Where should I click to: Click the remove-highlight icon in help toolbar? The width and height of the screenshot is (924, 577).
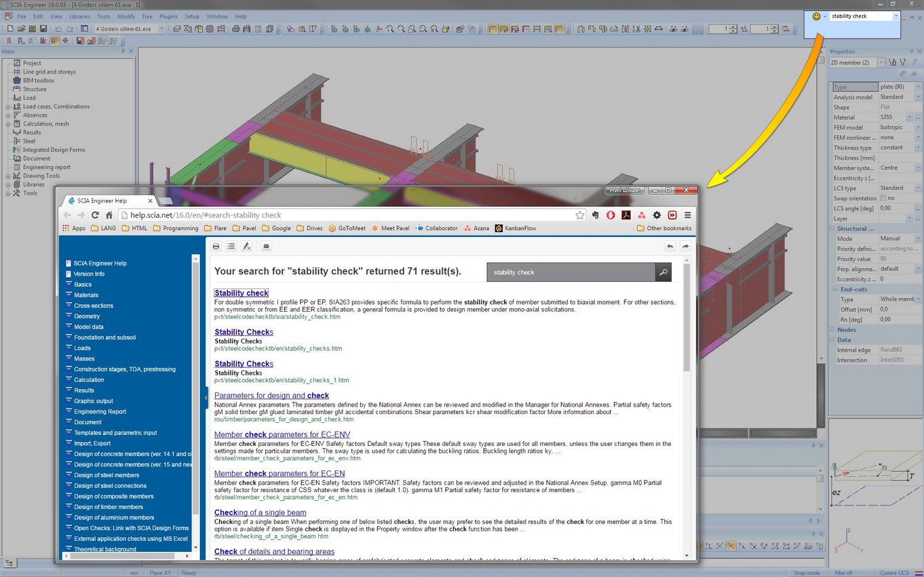pos(247,246)
